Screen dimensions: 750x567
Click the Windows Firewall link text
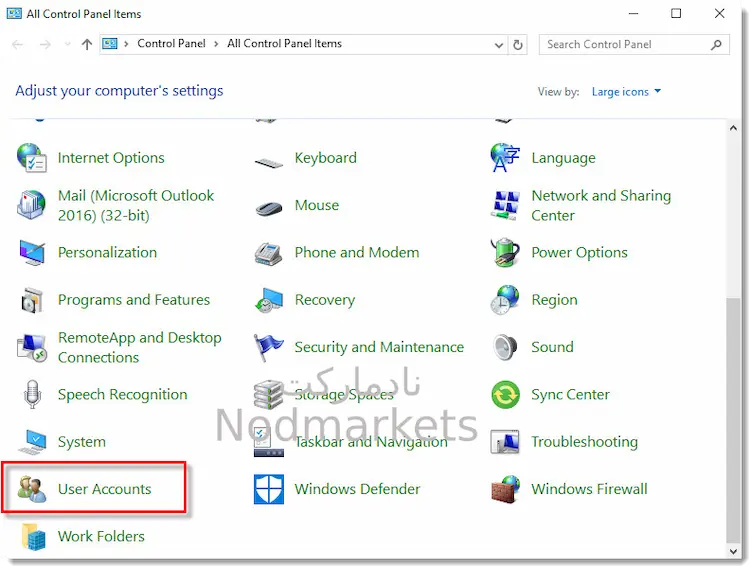point(589,489)
